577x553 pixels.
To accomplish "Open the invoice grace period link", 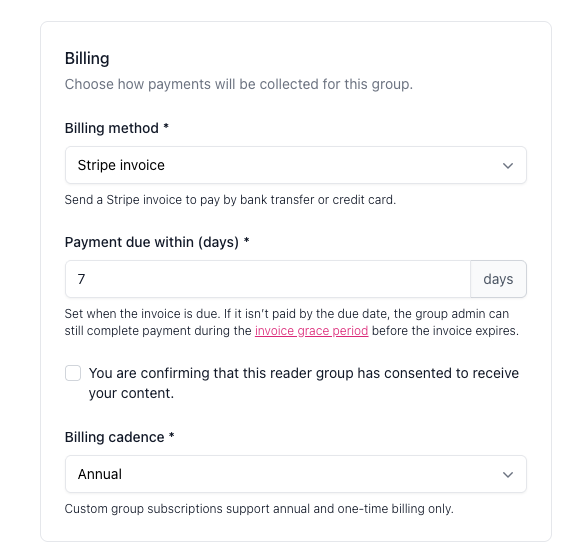I will (x=311, y=331).
